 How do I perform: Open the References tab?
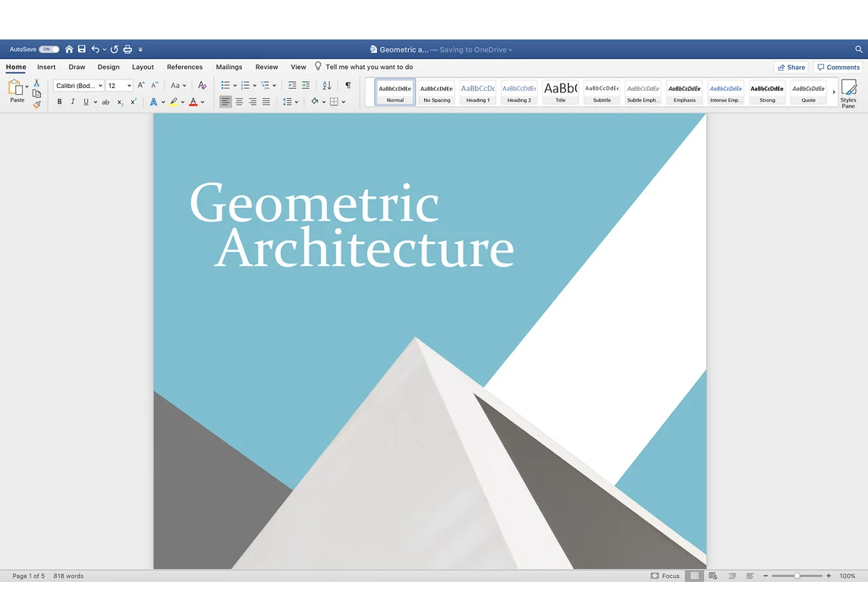tap(185, 67)
